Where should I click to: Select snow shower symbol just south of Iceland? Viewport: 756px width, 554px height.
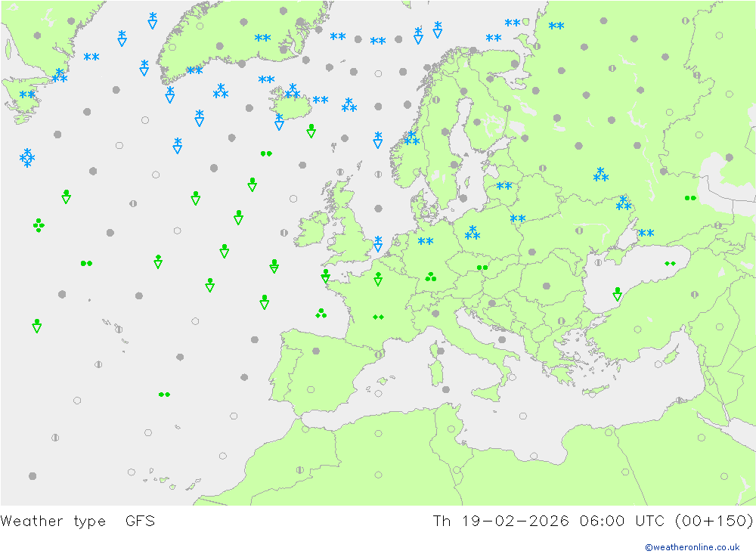[x=279, y=122]
